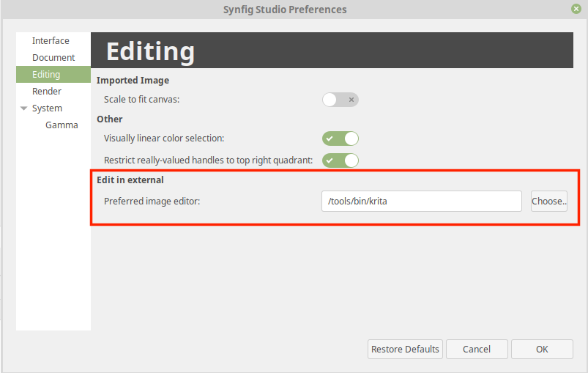The height and width of the screenshot is (373, 588).
Task: Turn off Restrict really-valued handles toggle
Action: pos(340,160)
